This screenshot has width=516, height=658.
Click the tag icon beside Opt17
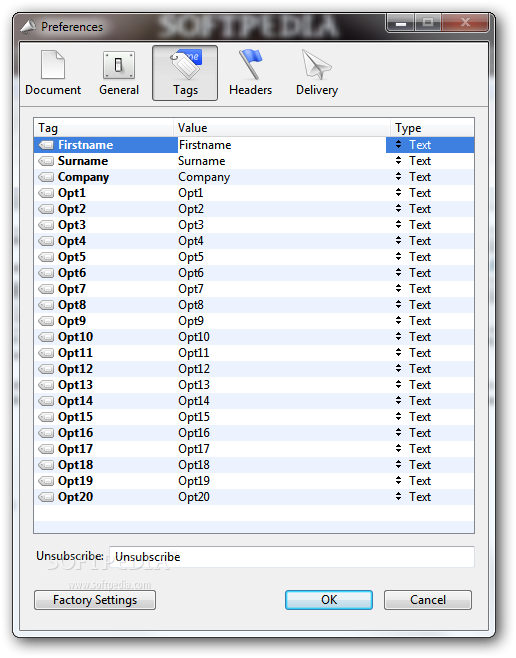46,449
